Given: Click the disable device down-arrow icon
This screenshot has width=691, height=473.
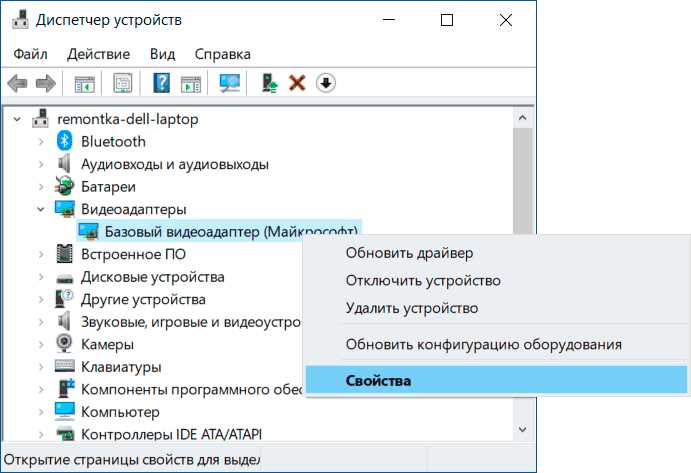Looking at the screenshot, I should pyautogui.click(x=326, y=83).
